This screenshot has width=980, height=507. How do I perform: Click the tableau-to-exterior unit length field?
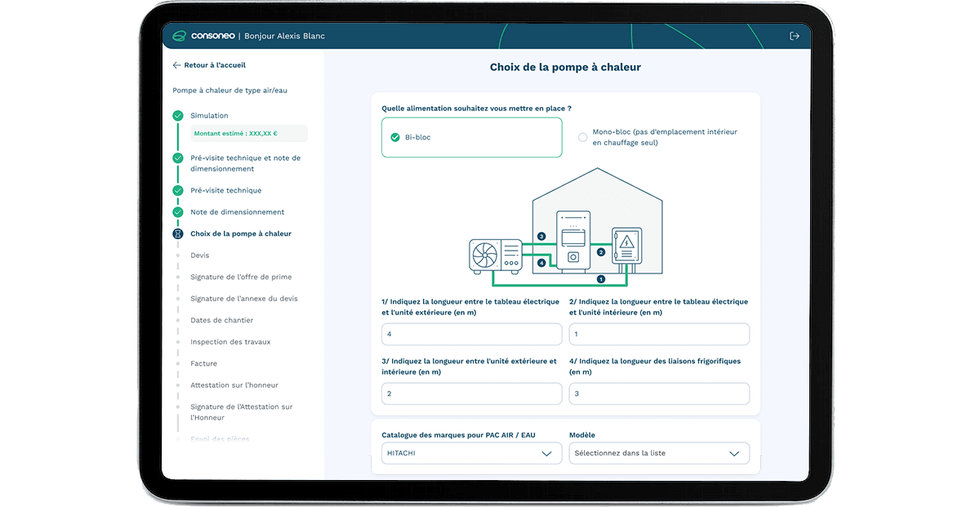(x=471, y=335)
